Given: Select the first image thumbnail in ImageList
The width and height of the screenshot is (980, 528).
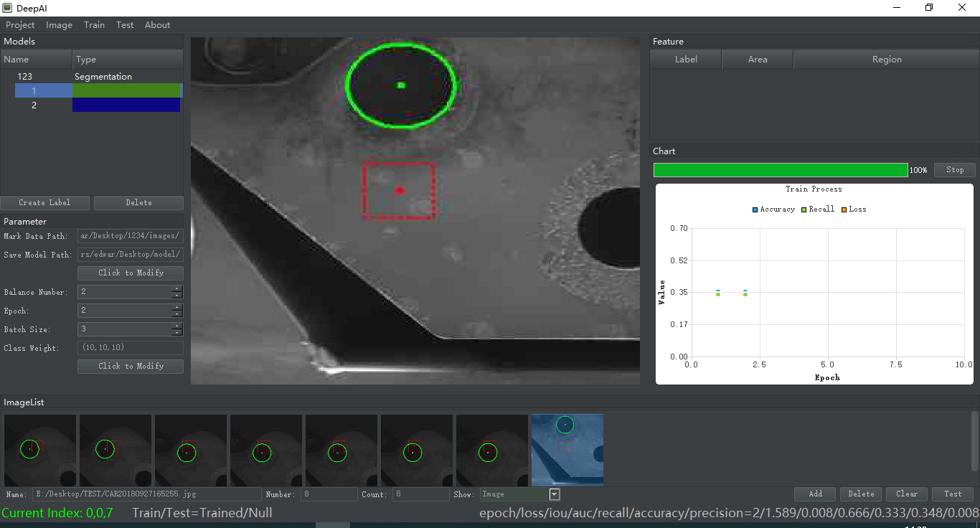Looking at the screenshot, I should (39, 450).
